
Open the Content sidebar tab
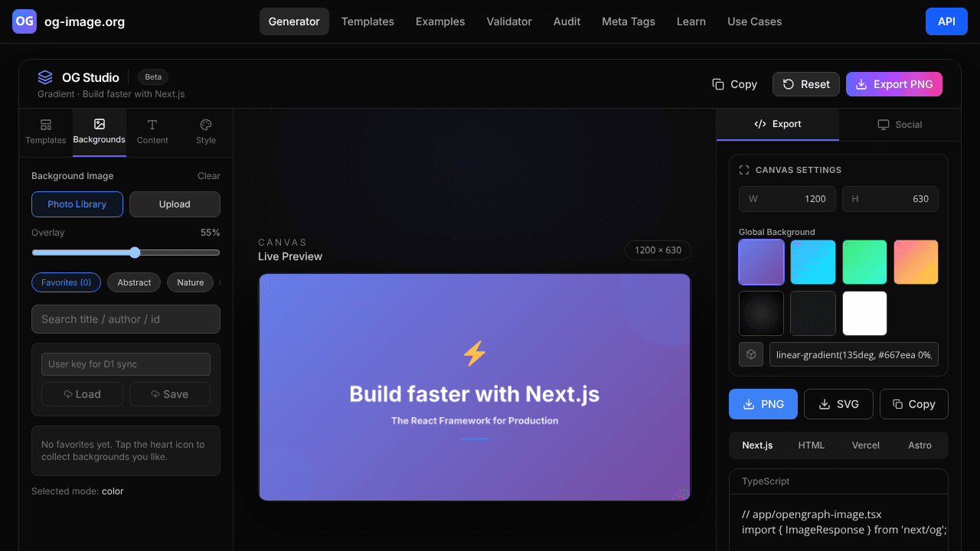click(x=152, y=132)
